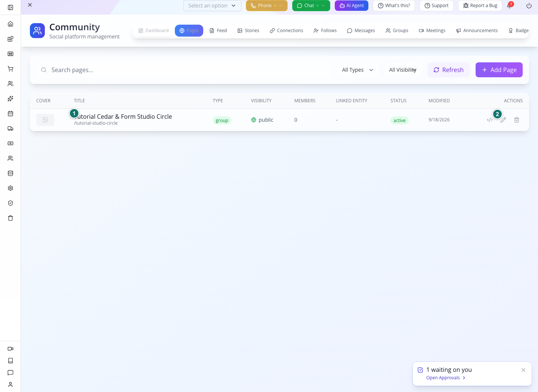The height and width of the screenshot is (392, 538).
Task: Open the All Visibility filter dropdown
Action: 403,70
